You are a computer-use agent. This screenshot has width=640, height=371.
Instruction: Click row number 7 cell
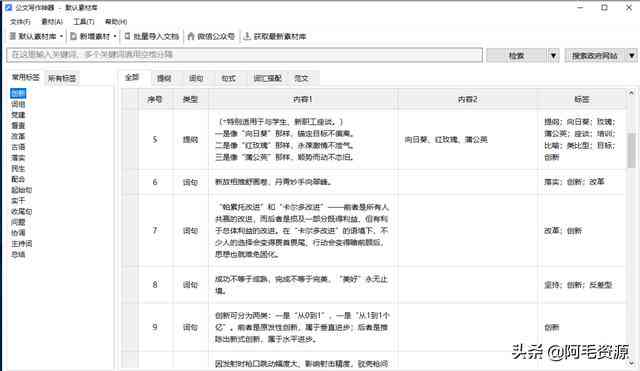[x=155, y=231]
